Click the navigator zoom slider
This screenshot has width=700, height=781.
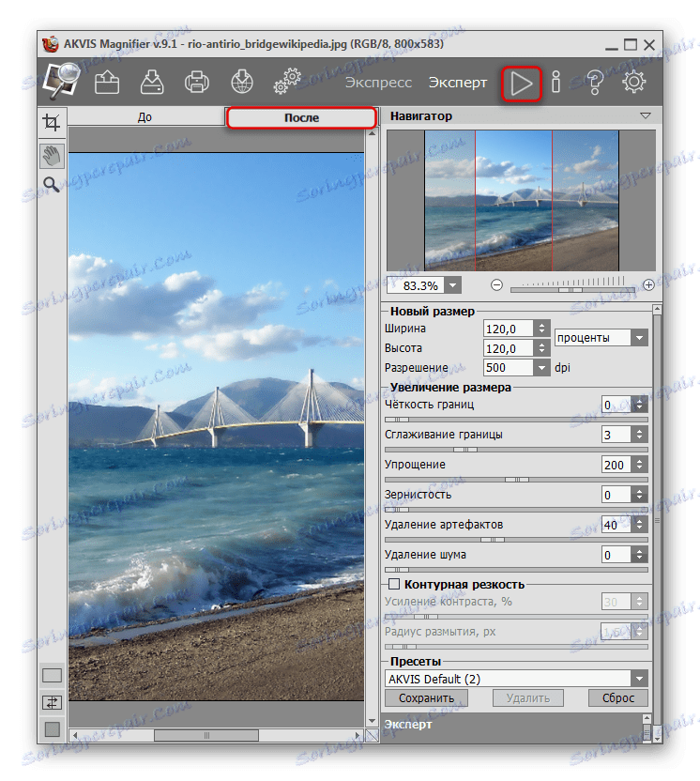(572, 289)
